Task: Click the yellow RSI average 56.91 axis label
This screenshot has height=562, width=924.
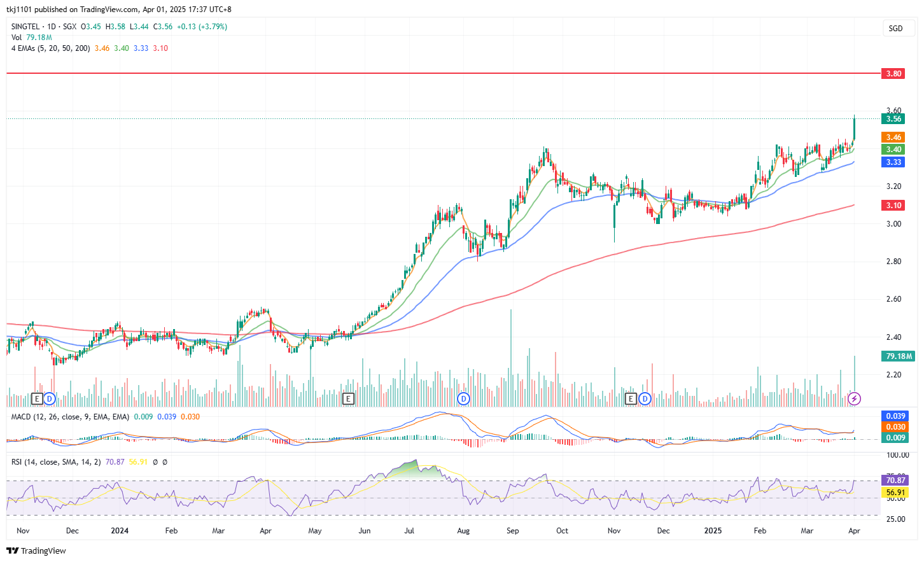Action: 895,493
